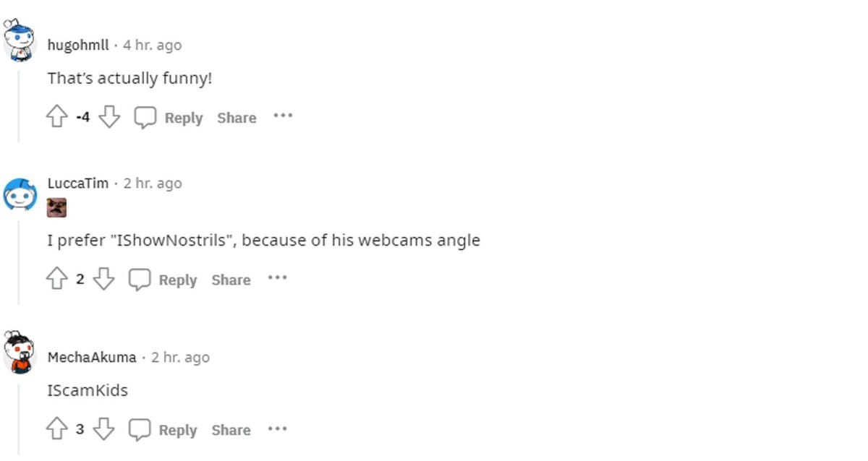This screenshot has height=461, width=868.
Task: Downvote MechaAkuma's comment
Action: tap(103, 429)
